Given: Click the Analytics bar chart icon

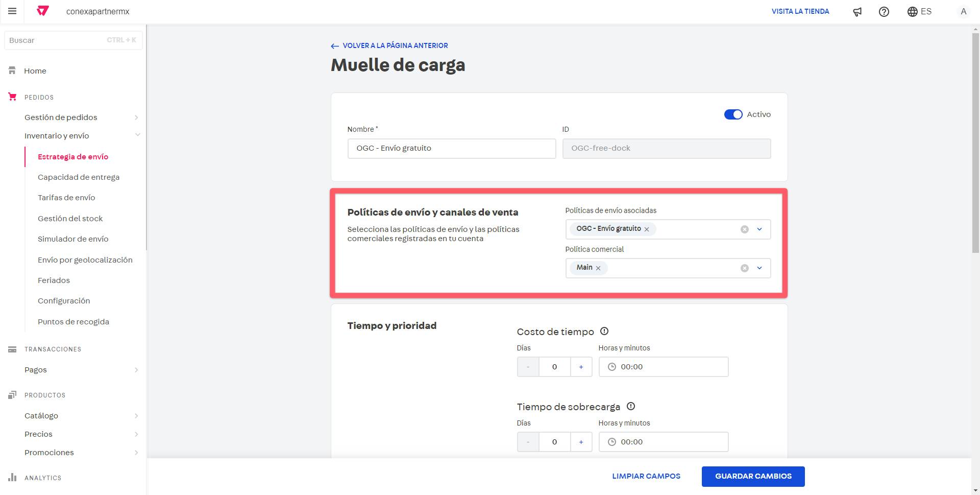Looking at the screenshot, I should point(12,477).
